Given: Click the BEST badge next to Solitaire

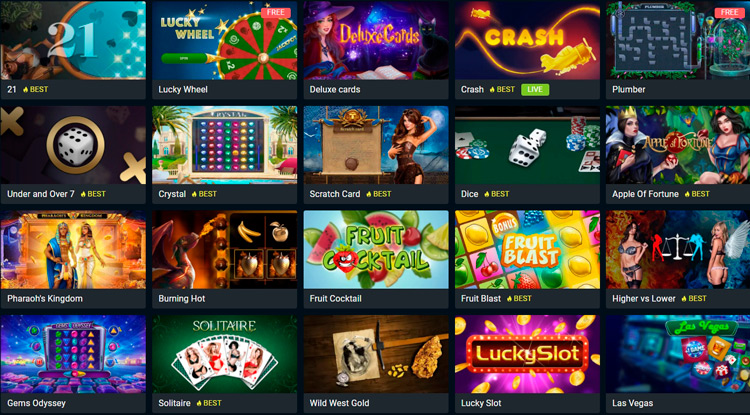Looking at the screenshot, I should click(208, 403).
